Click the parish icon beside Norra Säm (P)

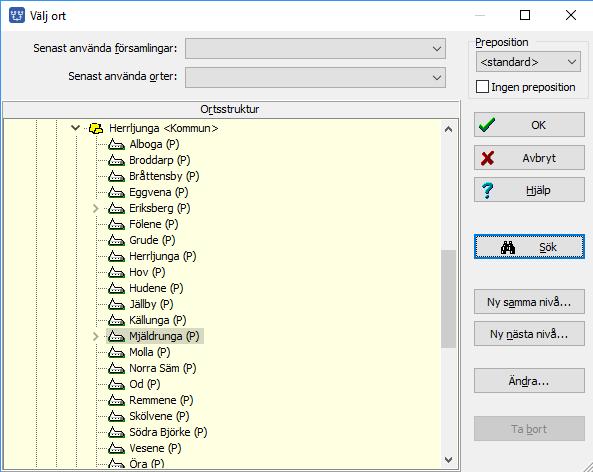(116, 368)
